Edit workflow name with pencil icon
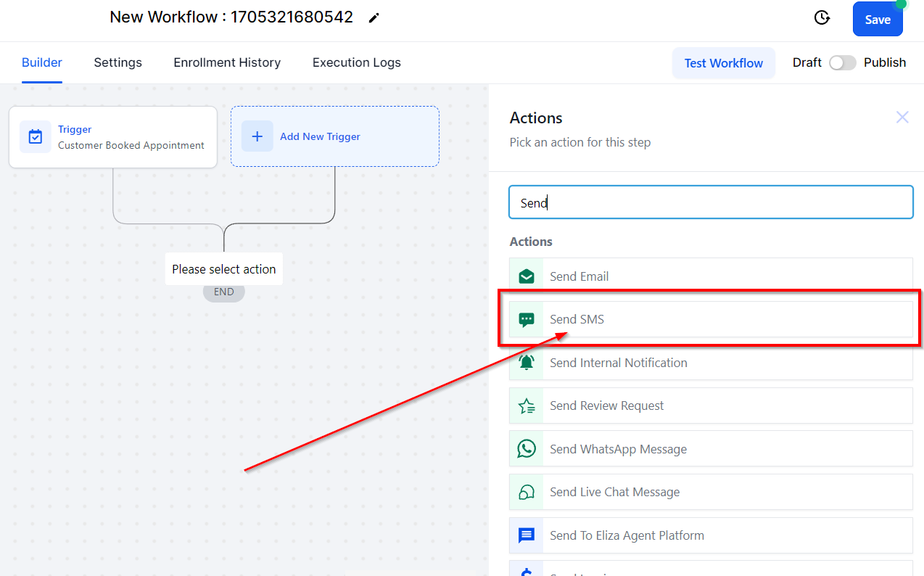The height and width of the screenshot is (576, 924). 374,18
